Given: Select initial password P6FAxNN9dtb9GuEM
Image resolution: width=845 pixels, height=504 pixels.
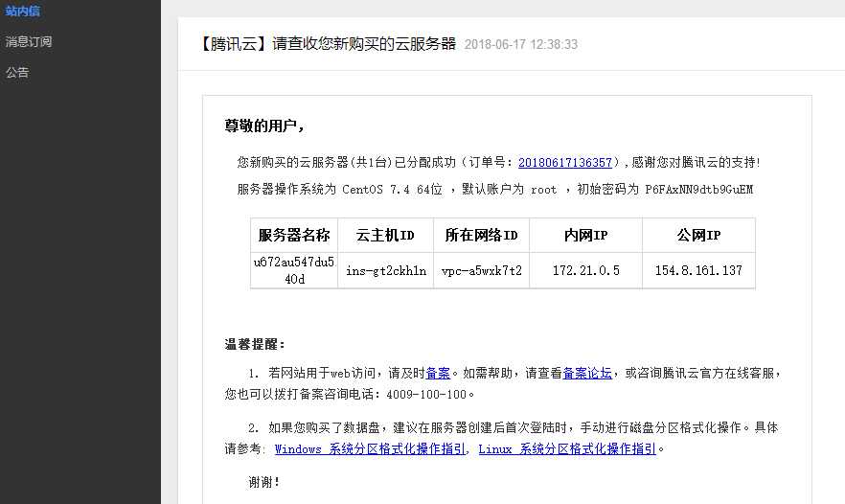Looking at the screenshot, I should [699, 189].
